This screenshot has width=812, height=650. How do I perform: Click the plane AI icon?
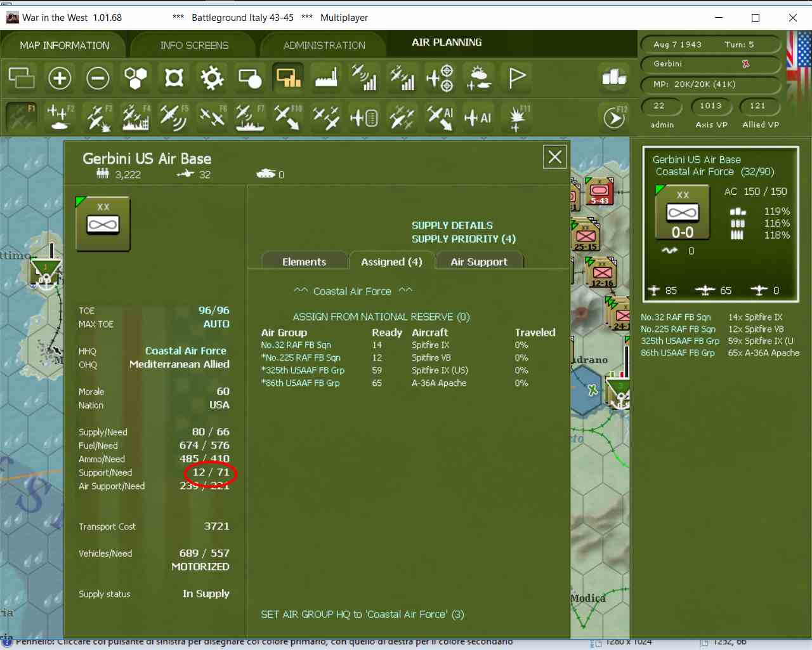(478, 117)
